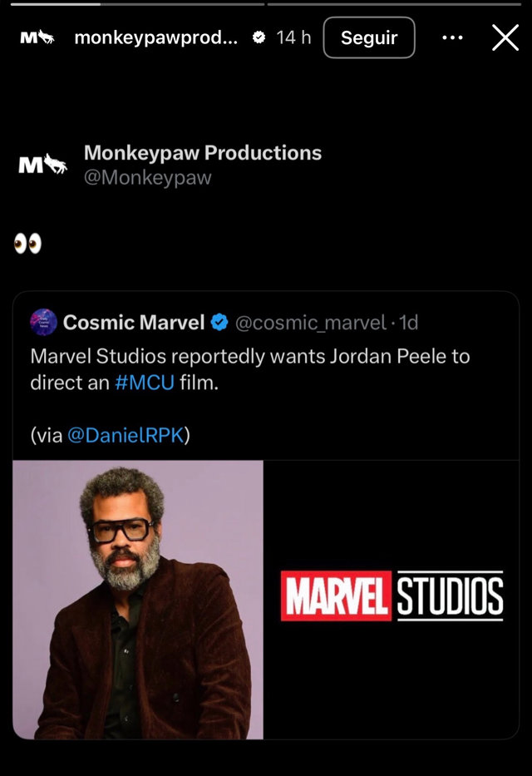View the photo of the man in glasses

138,599
